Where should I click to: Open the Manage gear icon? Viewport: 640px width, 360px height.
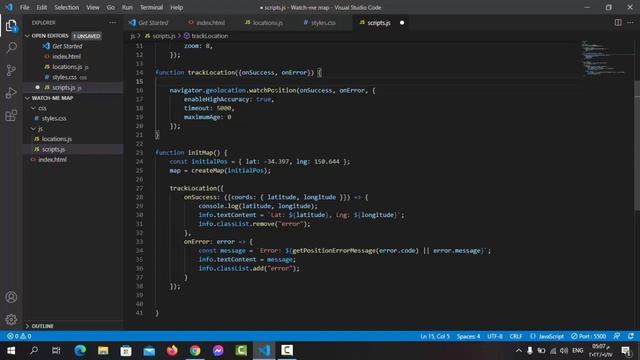click(x=11, y=319)
